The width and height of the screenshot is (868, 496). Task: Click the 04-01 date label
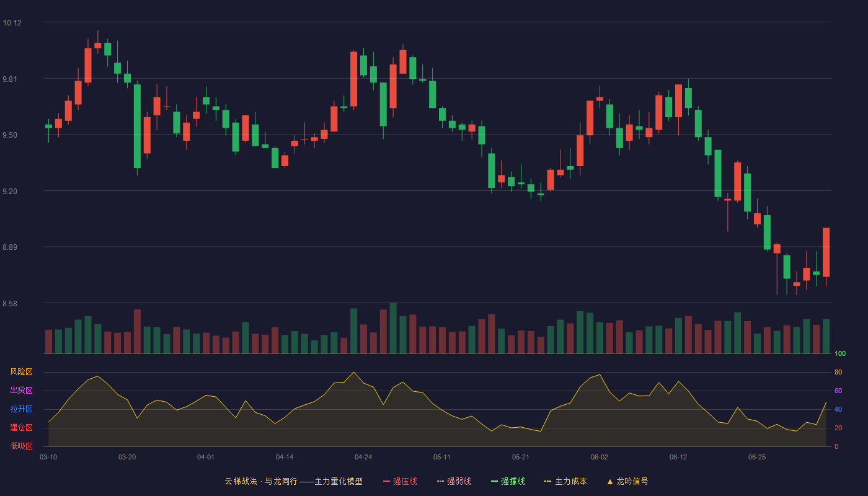click(x=206, y=457)
